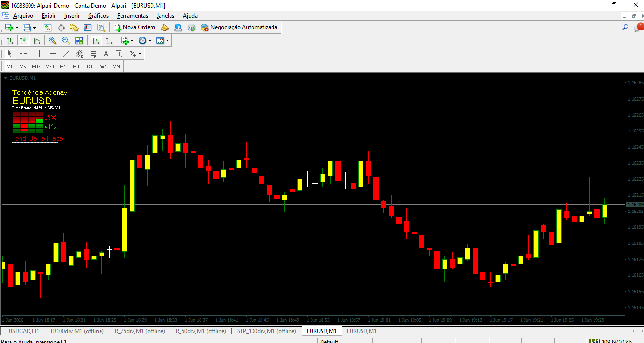Toggle Negociação Automatizada button
644x343 pixels.
pos(239,28)
